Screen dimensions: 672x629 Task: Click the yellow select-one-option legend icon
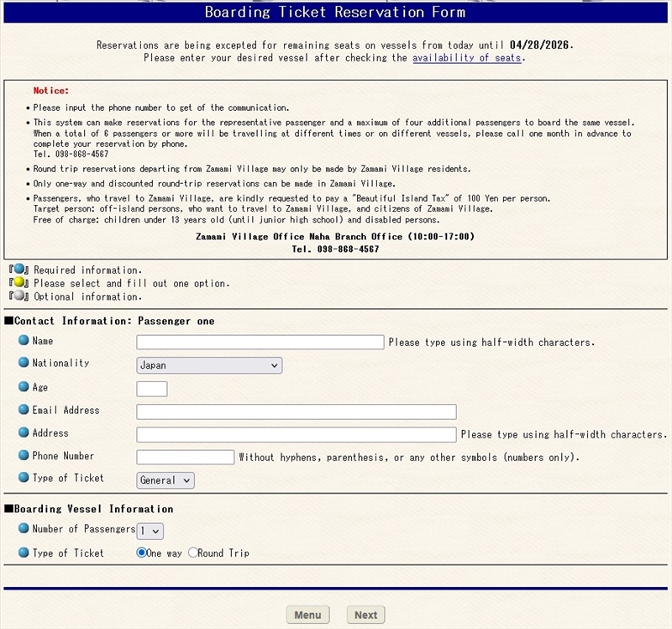(x=18, y=283)
